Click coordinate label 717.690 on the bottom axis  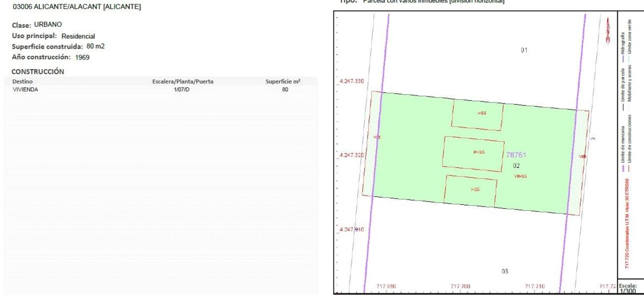click(x=386, y=286)
